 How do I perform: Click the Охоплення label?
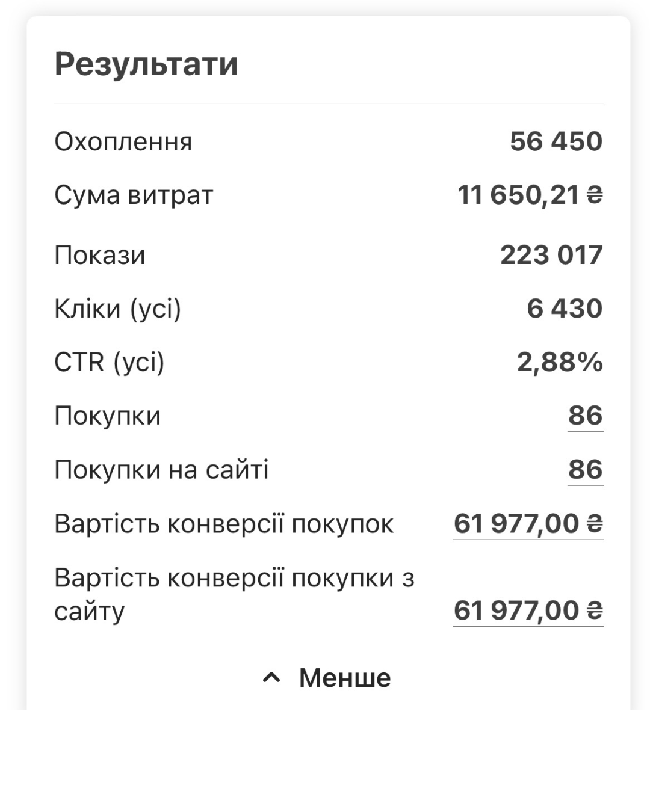(x=123, y=142)
